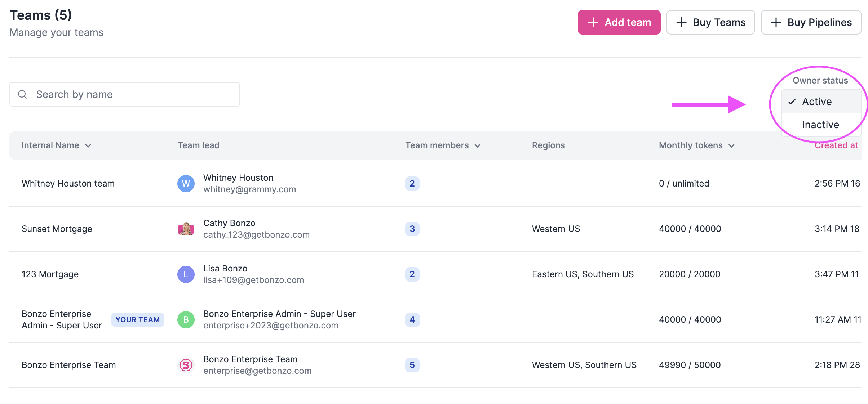Click the Bonzo Enterprise Team logo icon
The height and width of the screenshot is (404, 868).
(x=186, y=365)
